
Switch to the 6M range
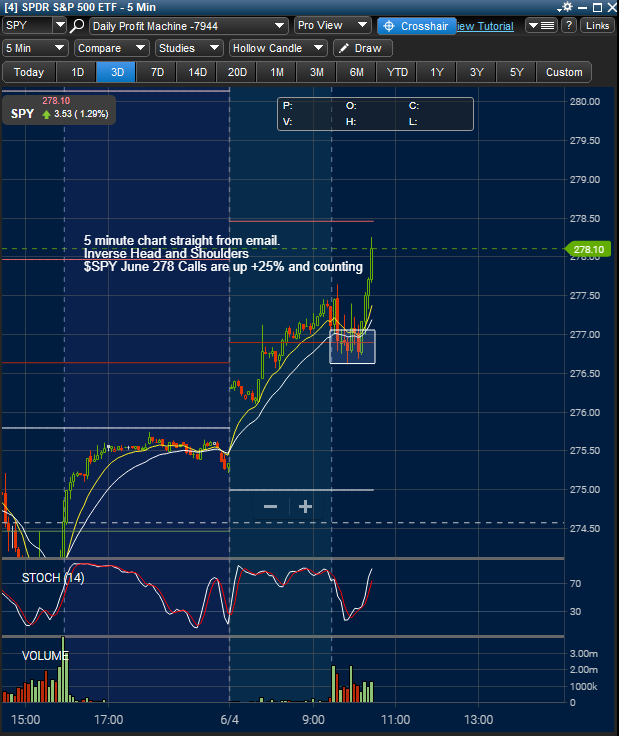point(357,72)
